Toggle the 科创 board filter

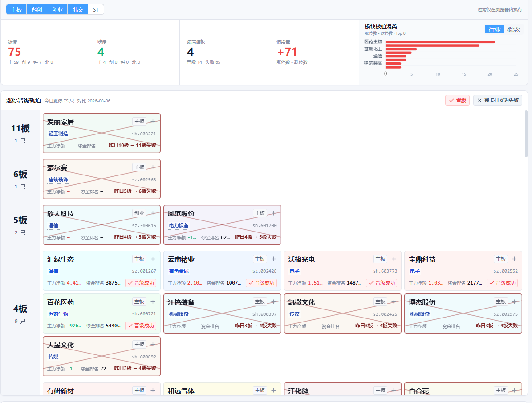37,9
